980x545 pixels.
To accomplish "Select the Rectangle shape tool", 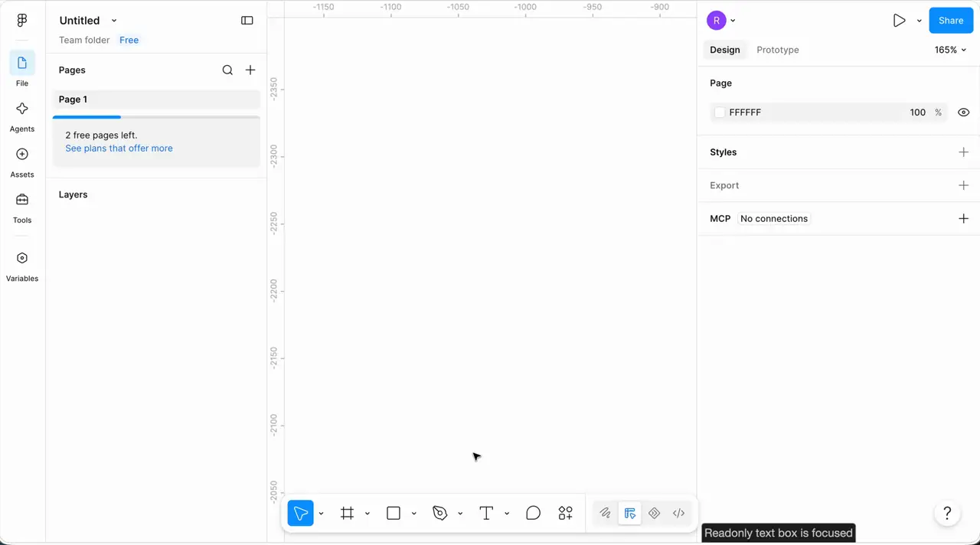I will click(394, 513).
